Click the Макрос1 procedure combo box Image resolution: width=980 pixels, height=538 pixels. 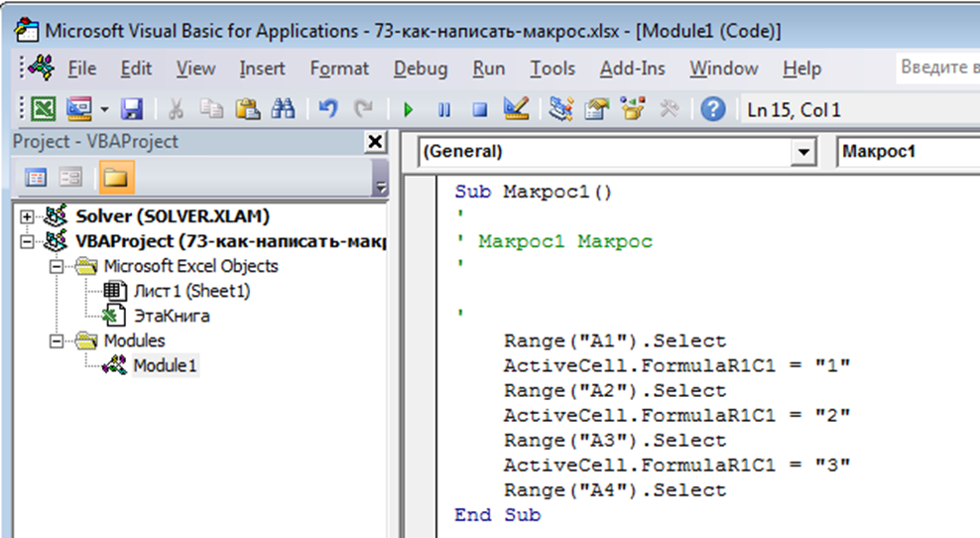908,152
